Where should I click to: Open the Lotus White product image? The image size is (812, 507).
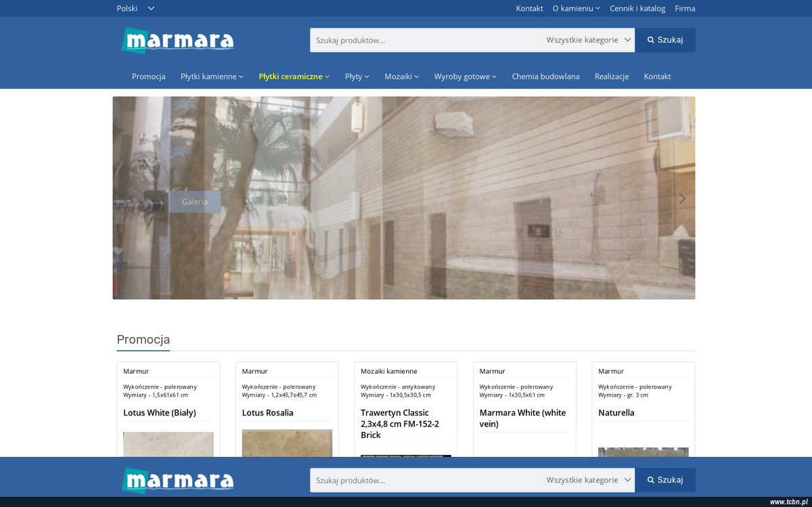pos(168,444)
